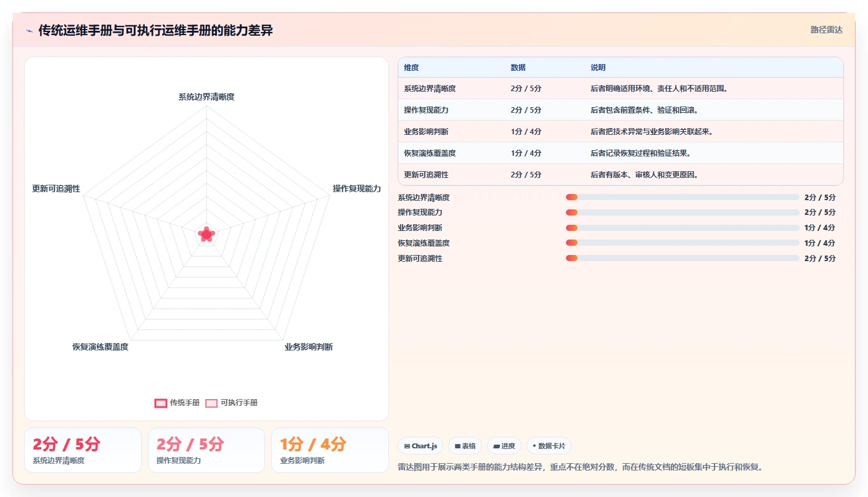
Task: Click the radar axis label 系统边界清晰度
Action: [x=207, y=97]
